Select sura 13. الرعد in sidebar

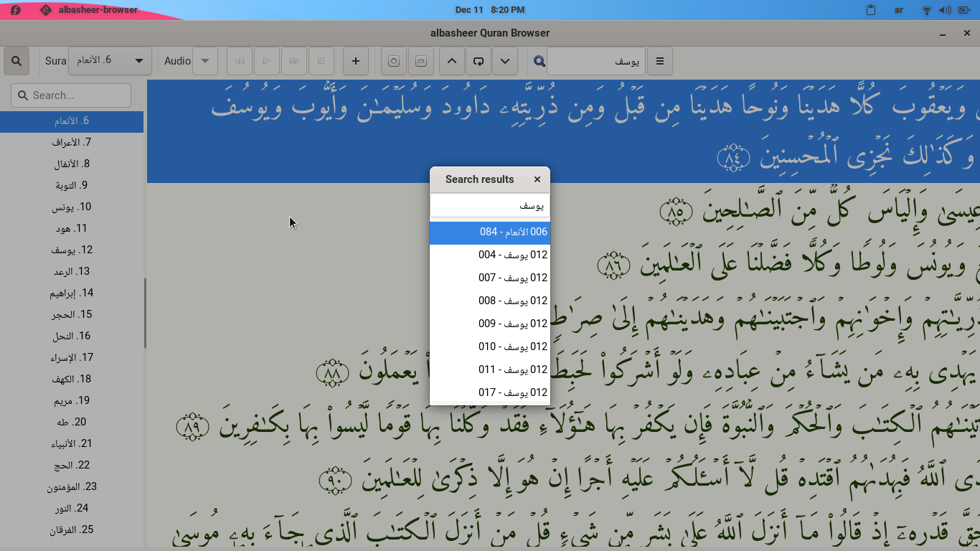coord(72,271)
